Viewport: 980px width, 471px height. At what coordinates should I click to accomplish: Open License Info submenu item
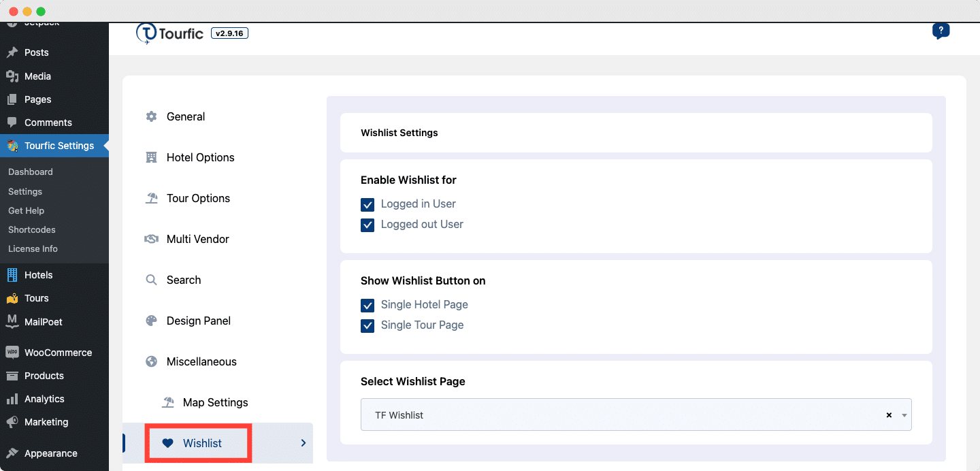[33, 248]
